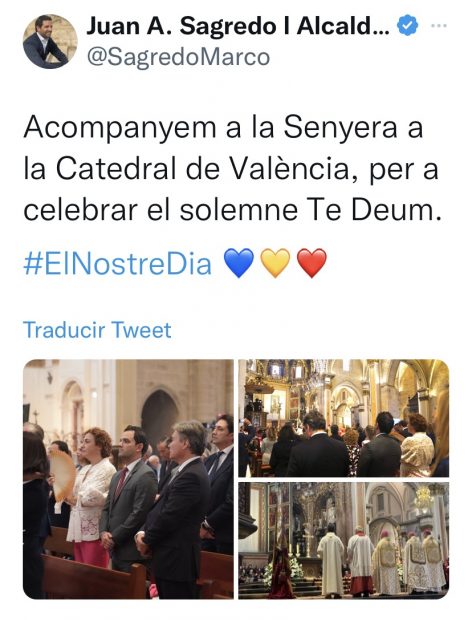Click the gray-haired man in dark suit
The width and height of the screenshot is (472, 620).
[x=174, y=510]
